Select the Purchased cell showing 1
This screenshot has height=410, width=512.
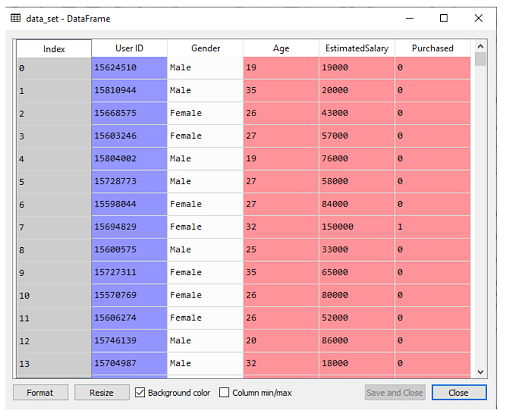point(432,227)
